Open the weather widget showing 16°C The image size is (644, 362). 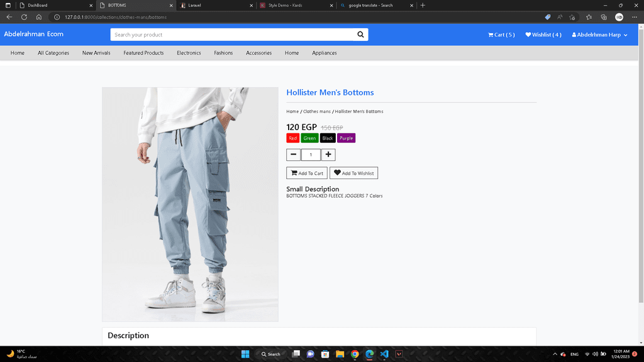pyautogui.click(x=22, y=354)
